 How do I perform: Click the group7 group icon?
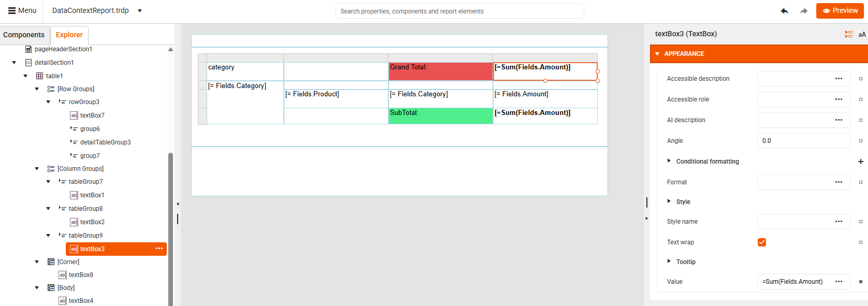pos(74,156)
